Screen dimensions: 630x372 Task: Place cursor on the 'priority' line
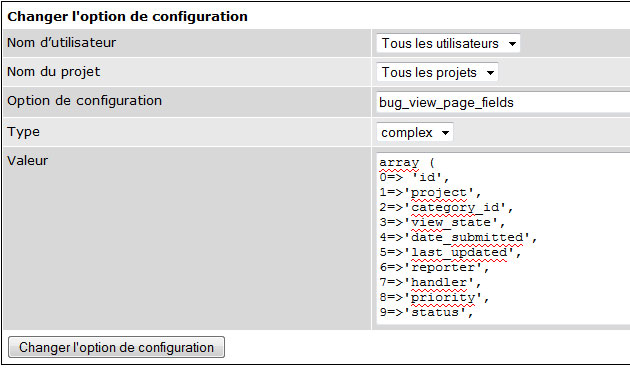pos(434,297)
